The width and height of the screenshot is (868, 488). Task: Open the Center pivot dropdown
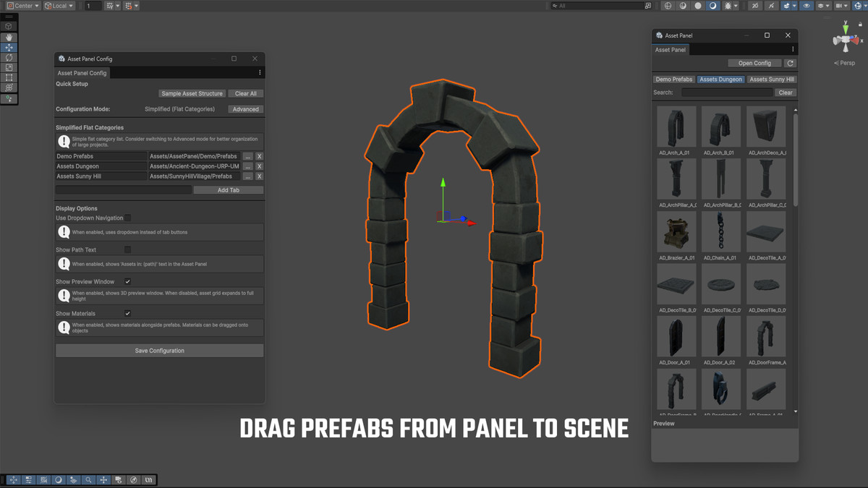[x=22, y=5]
